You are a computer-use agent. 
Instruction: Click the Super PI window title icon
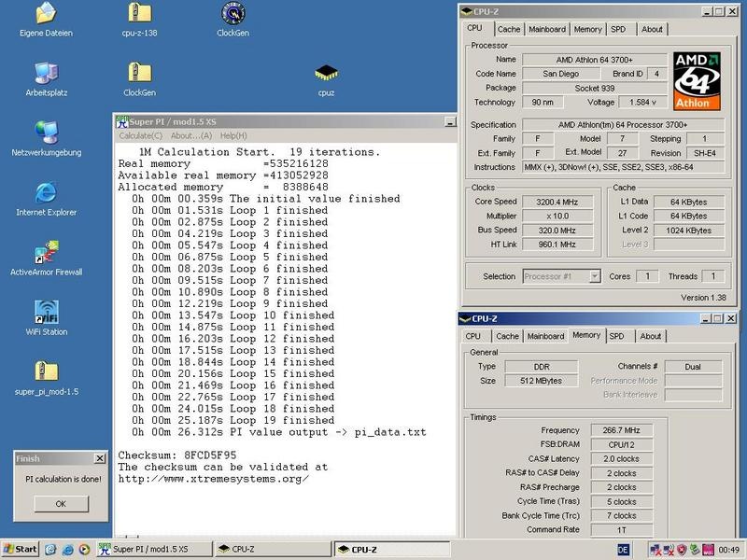pos(122,122)
